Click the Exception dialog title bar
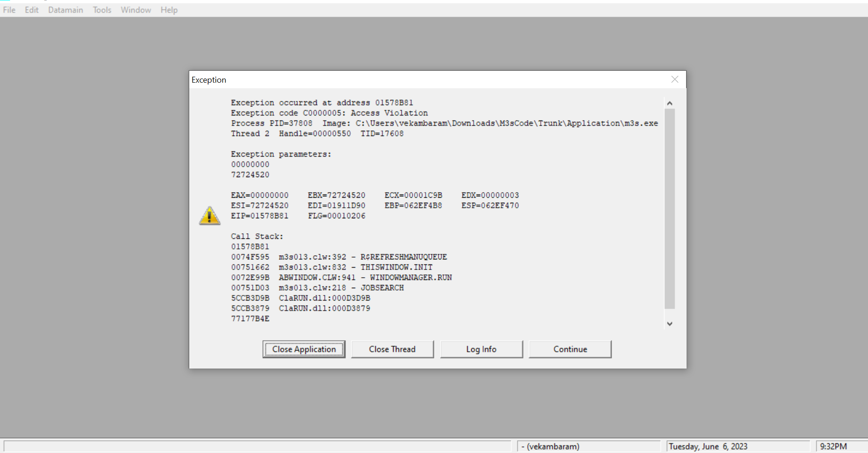The image size is (868, 453). 411,80
